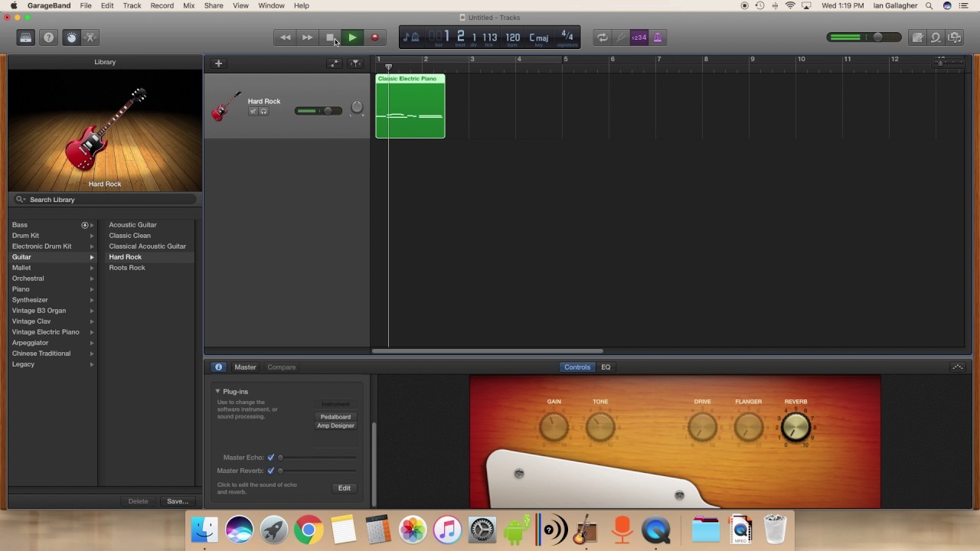Toggle the Cycle loop button
The width and height of the screenshot is (980, 551).
(x=603, y=37)
